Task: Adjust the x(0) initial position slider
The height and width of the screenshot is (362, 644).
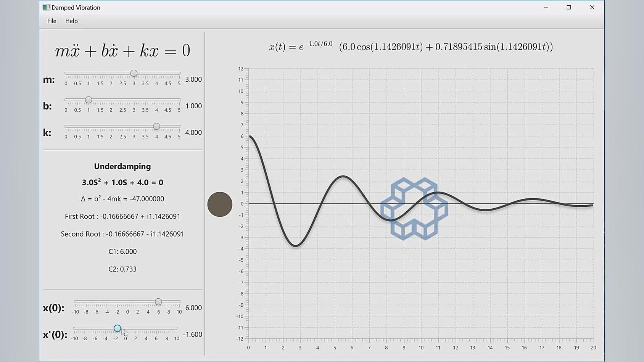Action: pos(158,302)
